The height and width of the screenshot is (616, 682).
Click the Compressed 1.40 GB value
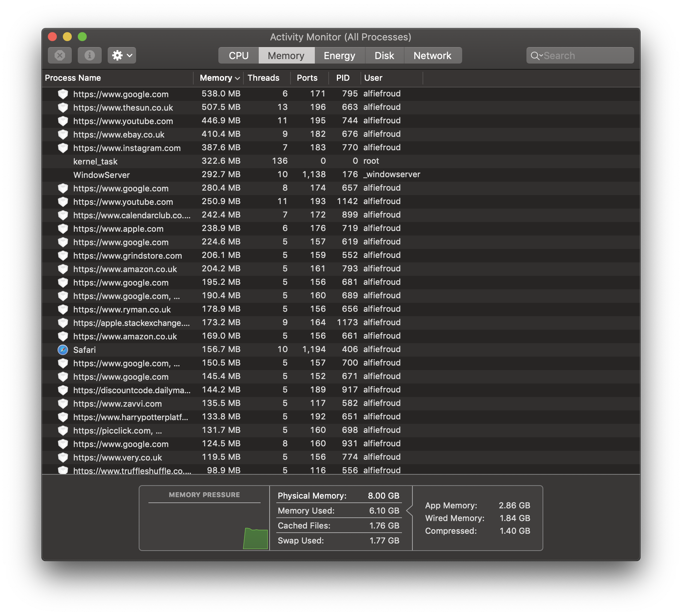(x=515, y=531)
